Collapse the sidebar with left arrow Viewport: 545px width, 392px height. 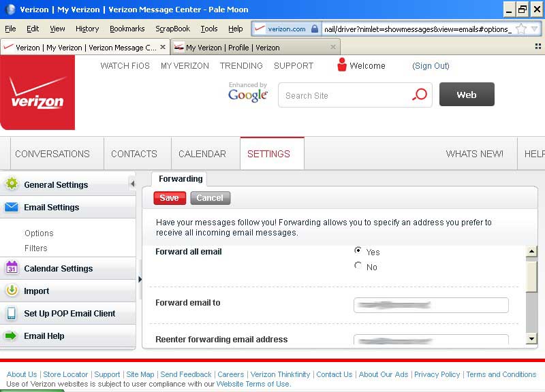pos(132,184)
